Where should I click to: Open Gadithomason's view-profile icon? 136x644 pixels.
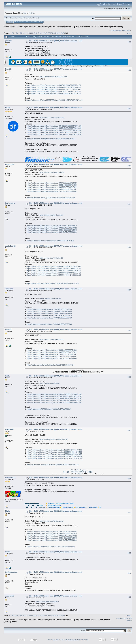7,588
